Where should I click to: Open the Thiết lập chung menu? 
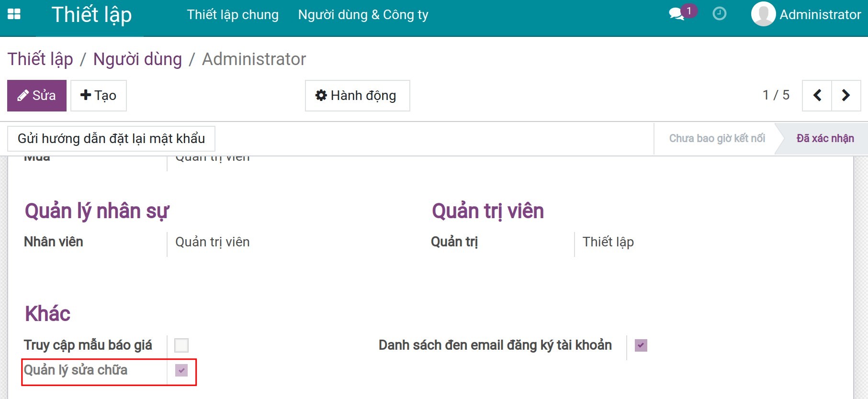tap(233, 15)
